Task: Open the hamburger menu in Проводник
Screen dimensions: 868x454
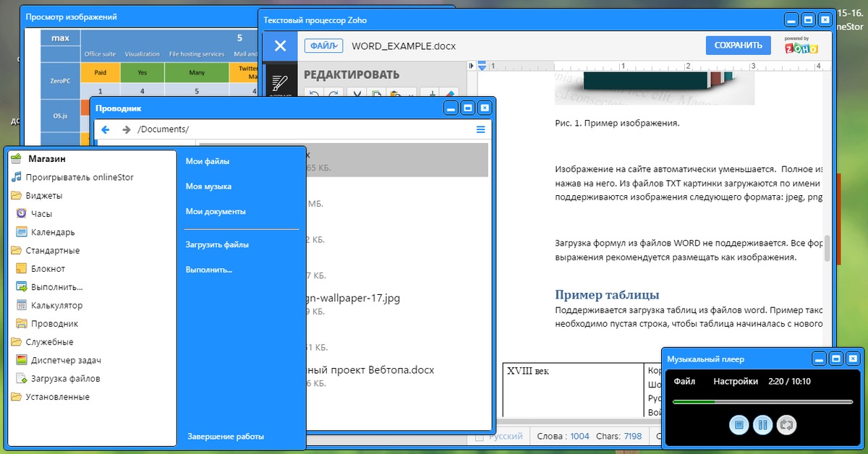Action: [x=480, y=129]
